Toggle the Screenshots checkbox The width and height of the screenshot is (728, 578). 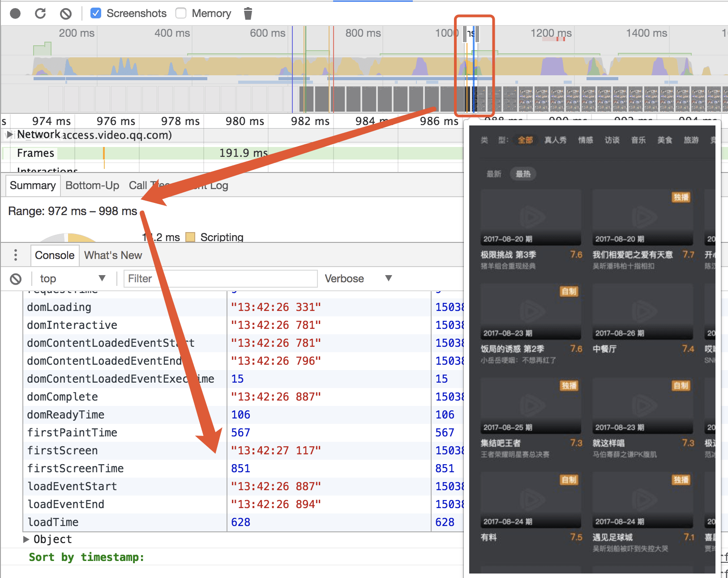95,13
